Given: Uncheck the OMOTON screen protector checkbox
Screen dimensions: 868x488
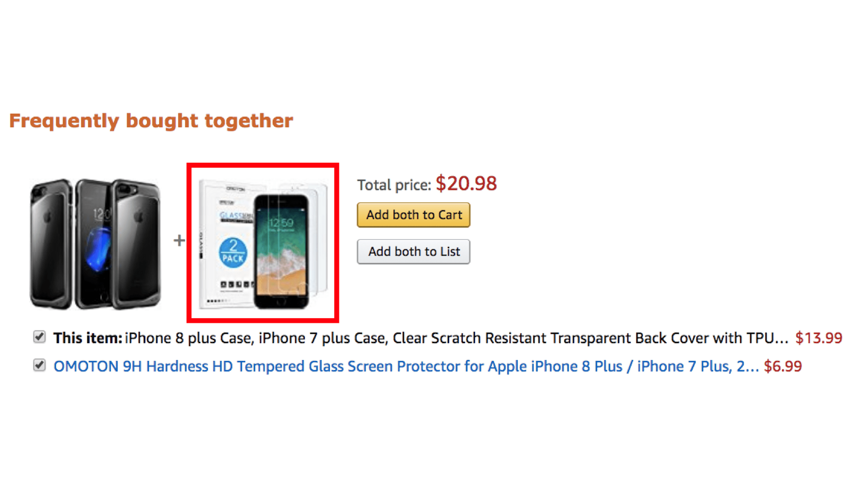Looking at the screenshot, I should pos(40,365).
